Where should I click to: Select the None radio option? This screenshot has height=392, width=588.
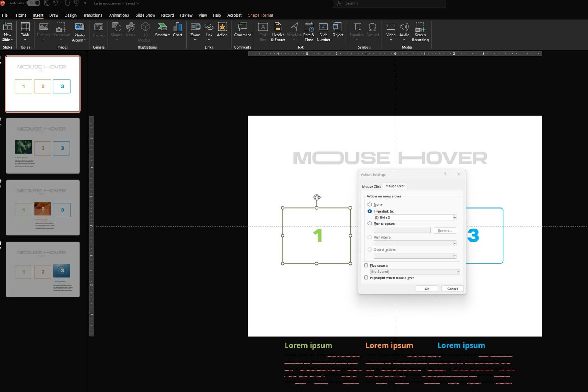pos(370,204)
